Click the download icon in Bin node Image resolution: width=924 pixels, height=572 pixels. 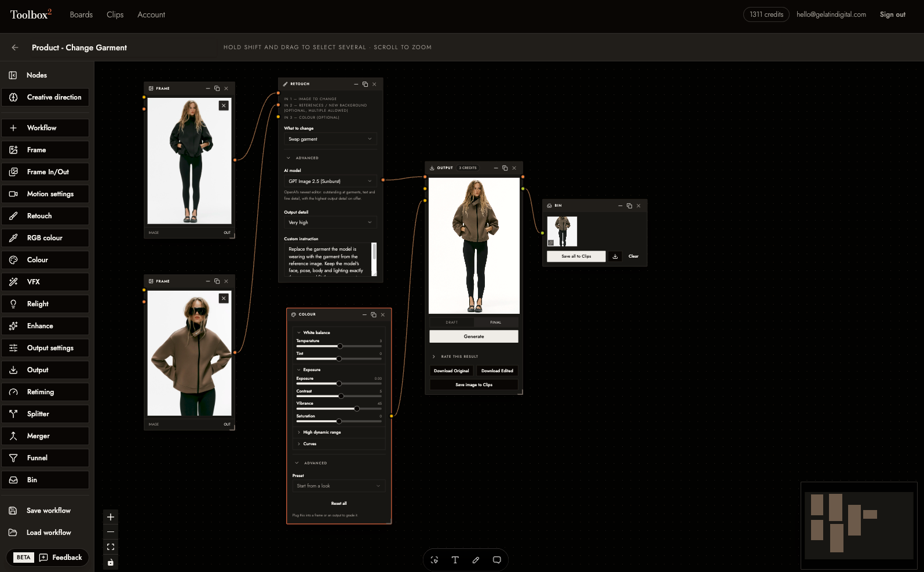pos(615,256)
